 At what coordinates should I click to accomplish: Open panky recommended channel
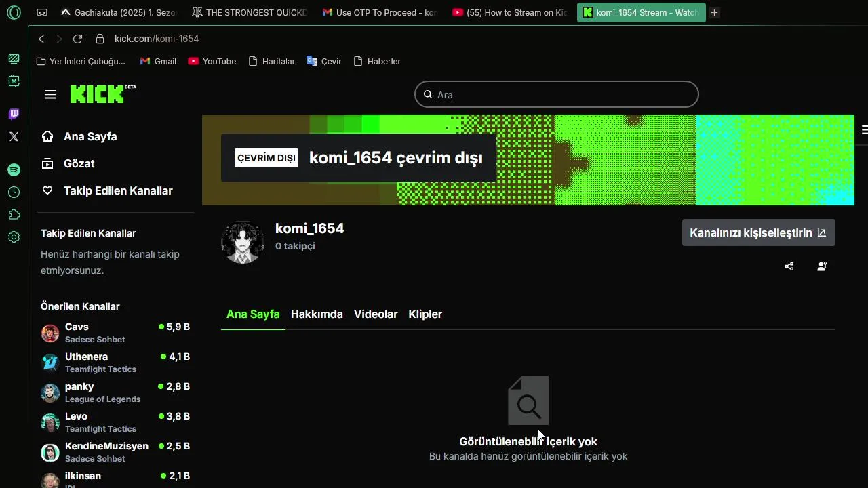click(x=115, y=392)
